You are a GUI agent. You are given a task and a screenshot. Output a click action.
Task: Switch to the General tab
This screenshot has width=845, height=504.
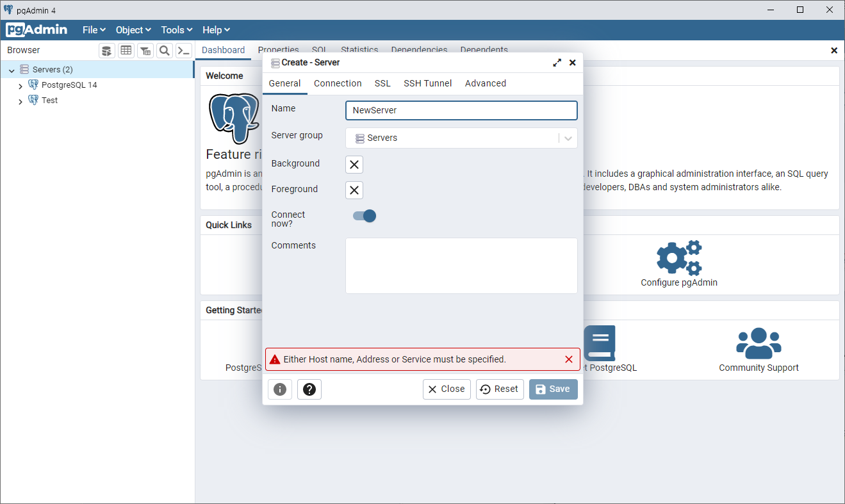(284, 83)
